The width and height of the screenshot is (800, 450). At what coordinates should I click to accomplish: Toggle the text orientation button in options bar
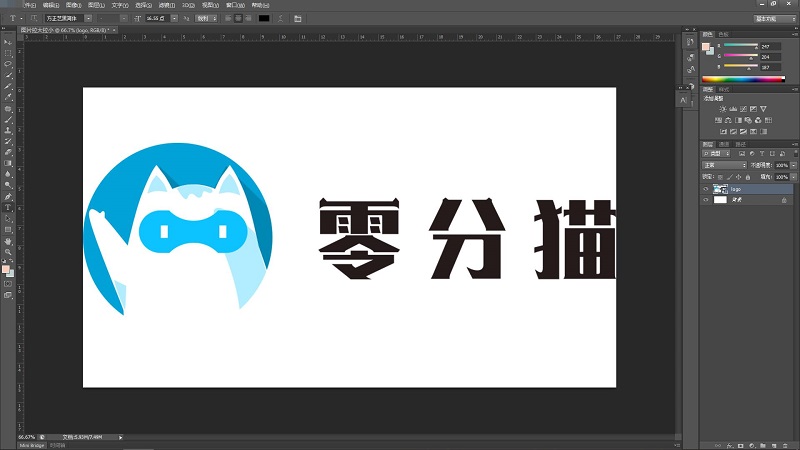click(x=35, y=18)
